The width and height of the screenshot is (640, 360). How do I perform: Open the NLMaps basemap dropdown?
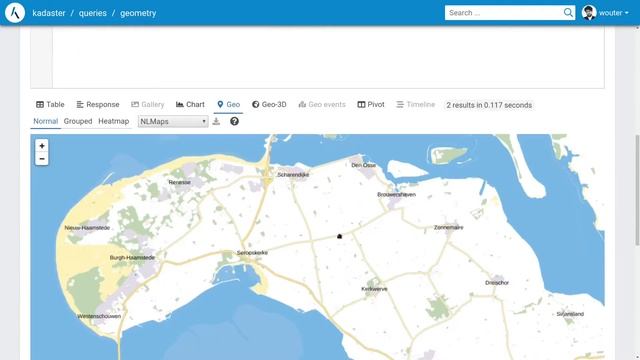click(173, 121)
